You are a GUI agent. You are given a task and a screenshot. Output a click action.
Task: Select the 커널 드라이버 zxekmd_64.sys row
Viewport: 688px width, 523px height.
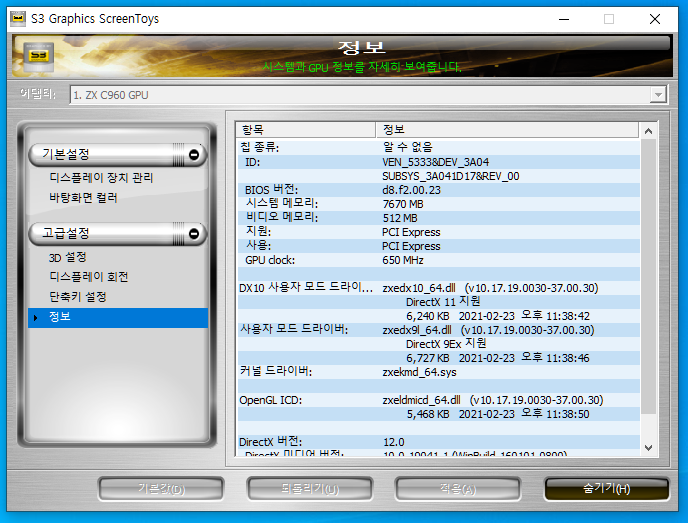point(438,372)
